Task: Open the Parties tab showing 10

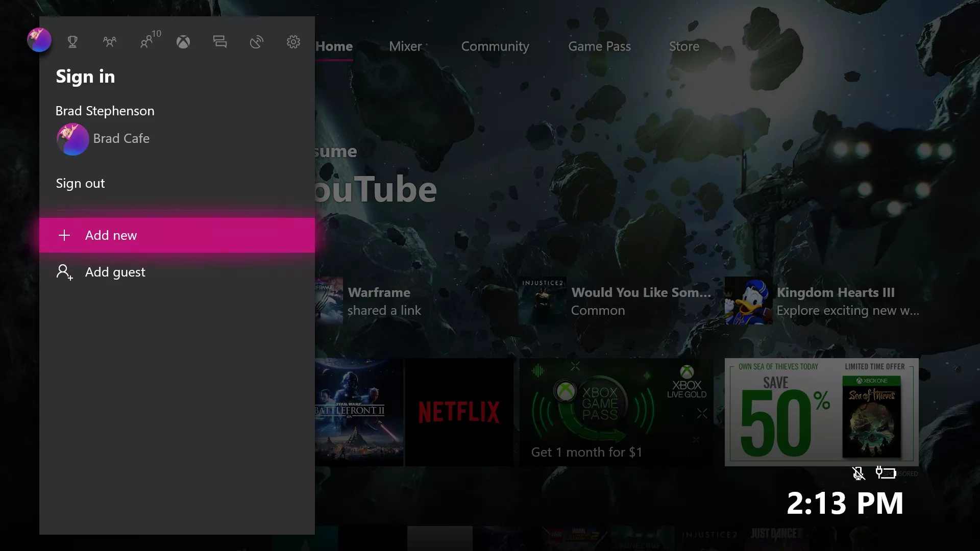Action: pyautogui.click(x=150, y=39)
